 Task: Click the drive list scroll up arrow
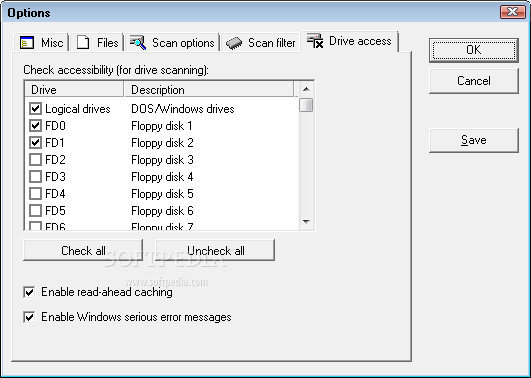306,89
